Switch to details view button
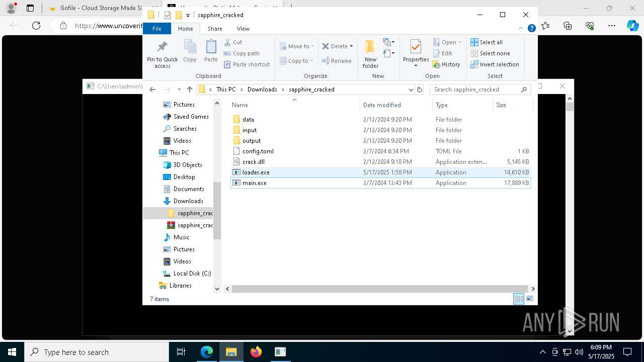This screenshot has width=644, height=362. click(x=519, y=299)
